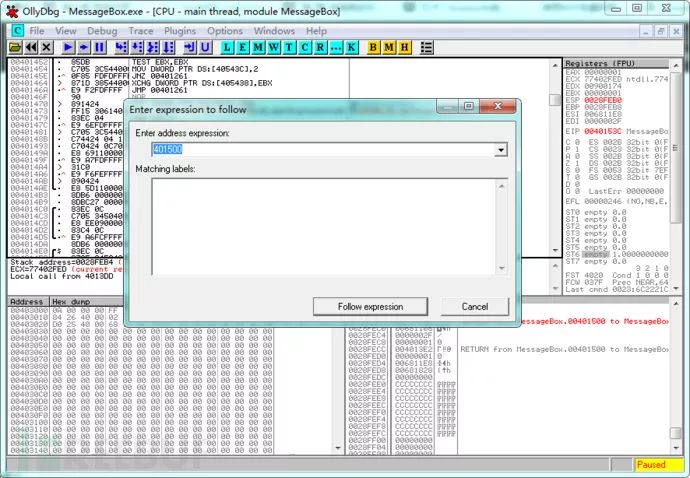Open breakpoints with the yellow B icon
This screenshot has height=478, width=690.
pos(373,47)
